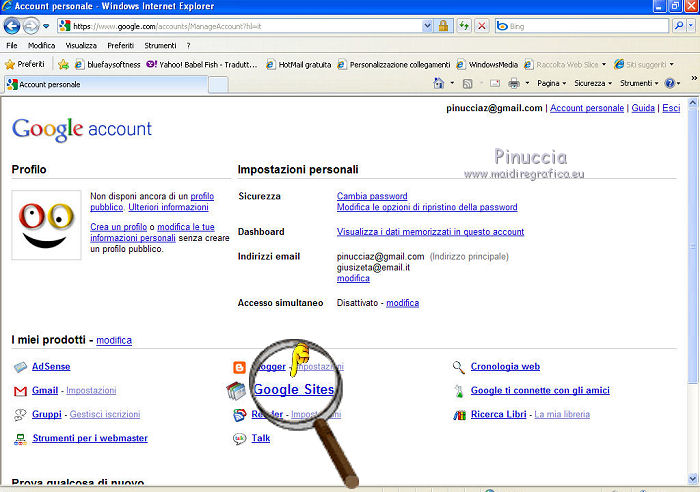Open the AdSense link
This screenshot has height=492, width=700.
click(51, 367)
